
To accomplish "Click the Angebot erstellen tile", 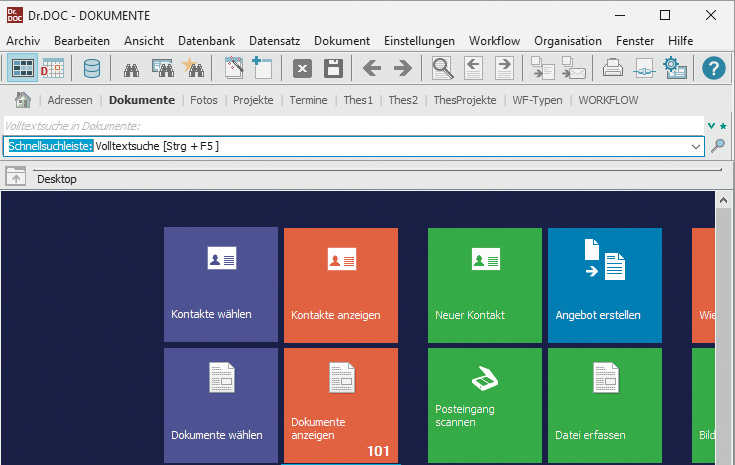I will (x=605, y=285).
